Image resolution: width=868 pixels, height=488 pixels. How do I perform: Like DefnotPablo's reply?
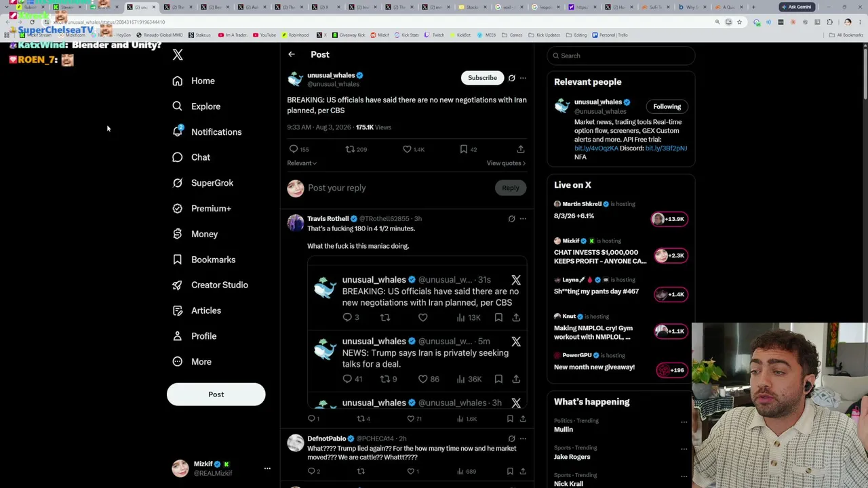(x=410, y=471)
